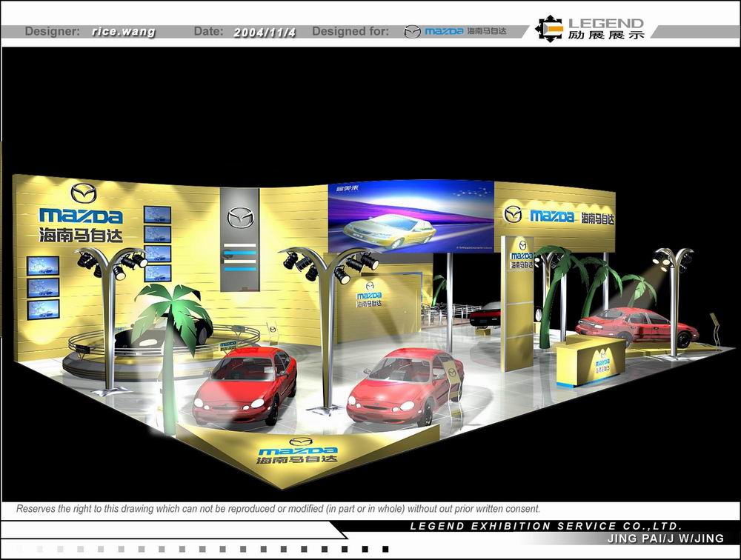
Task: Click the black car on the turntable
Action: (x=163, y=331)
